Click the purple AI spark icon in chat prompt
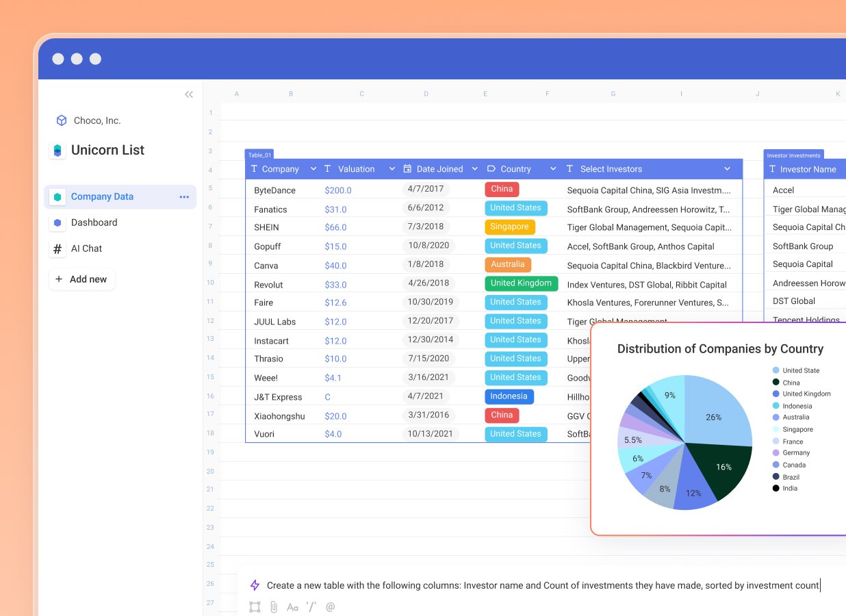This screenshot has height=616, width=846. coord(255,585)
